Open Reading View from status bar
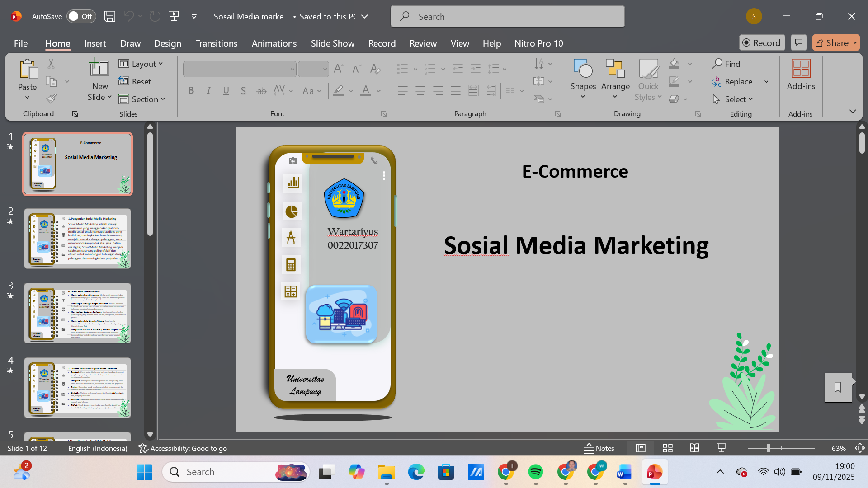Screen dimensions: 868x488 pyautogui.click(x=694, y=448)
